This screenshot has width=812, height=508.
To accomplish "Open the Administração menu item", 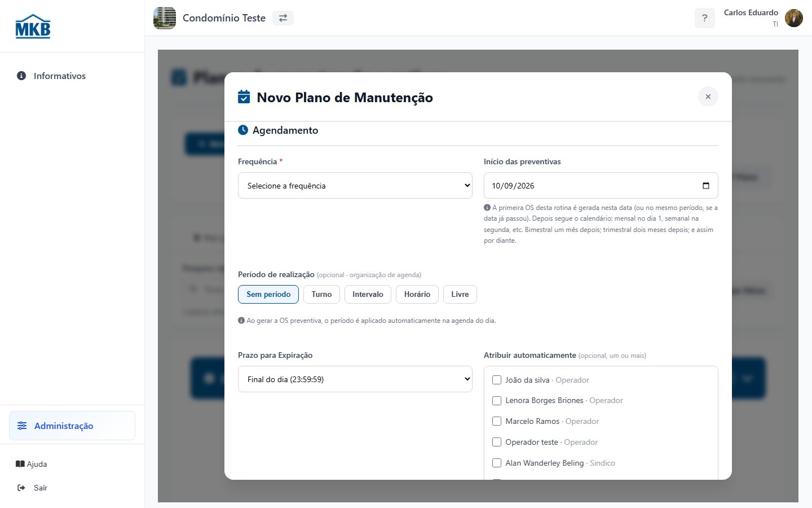I will (x=72, y=426).
